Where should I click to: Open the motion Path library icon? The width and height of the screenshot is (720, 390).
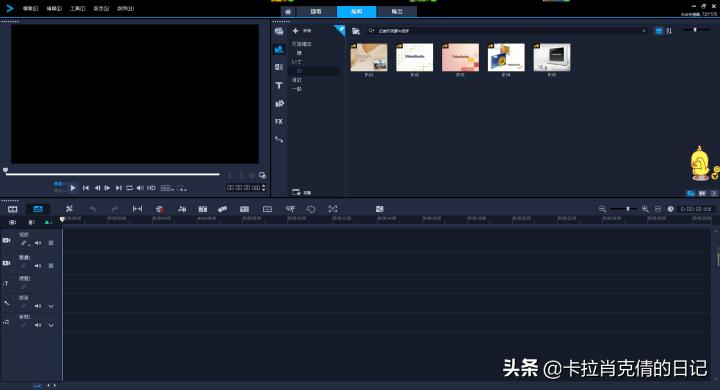[279, 139]
